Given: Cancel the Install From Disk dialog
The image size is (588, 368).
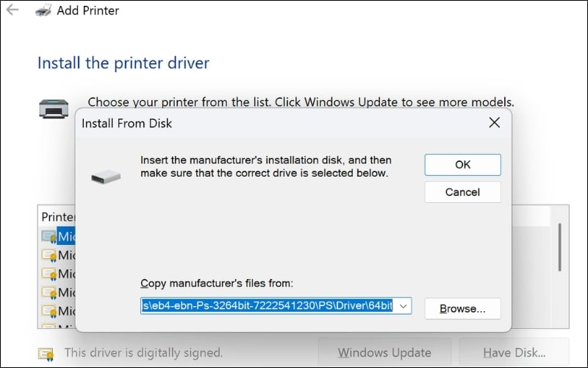Looking at the screenshot, I should [x=462, y=192].
